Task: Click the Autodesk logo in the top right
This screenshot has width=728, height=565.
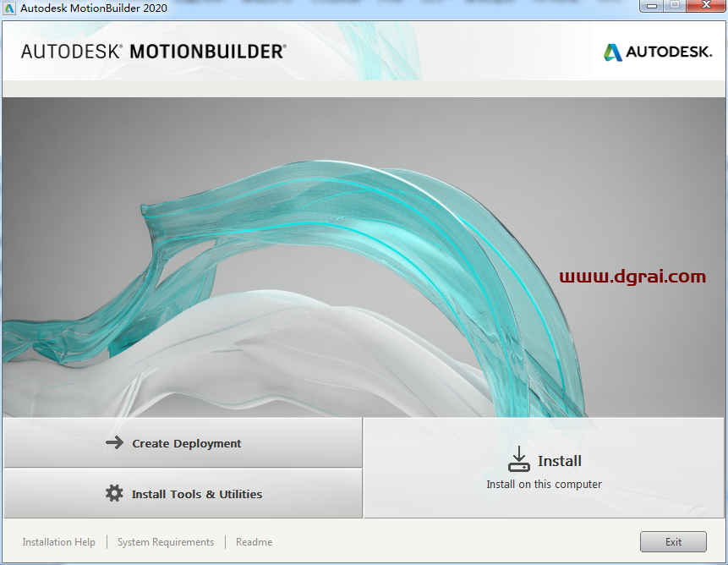Action: (656, 52)
